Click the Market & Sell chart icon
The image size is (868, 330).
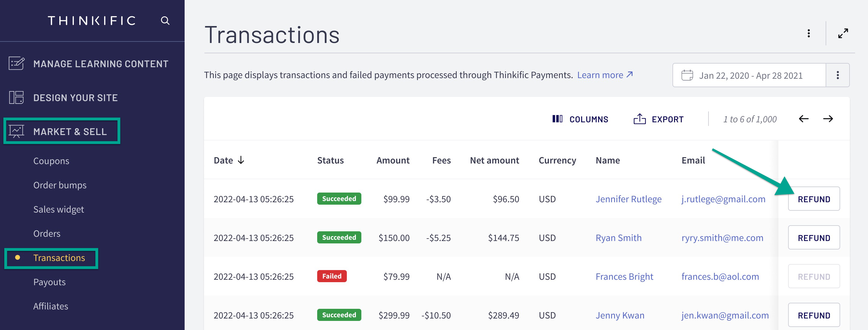pos(16,131)
